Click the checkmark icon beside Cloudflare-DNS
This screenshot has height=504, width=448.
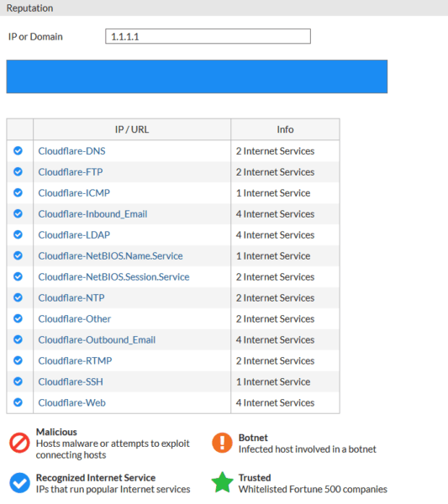click(x=18, y=150)
